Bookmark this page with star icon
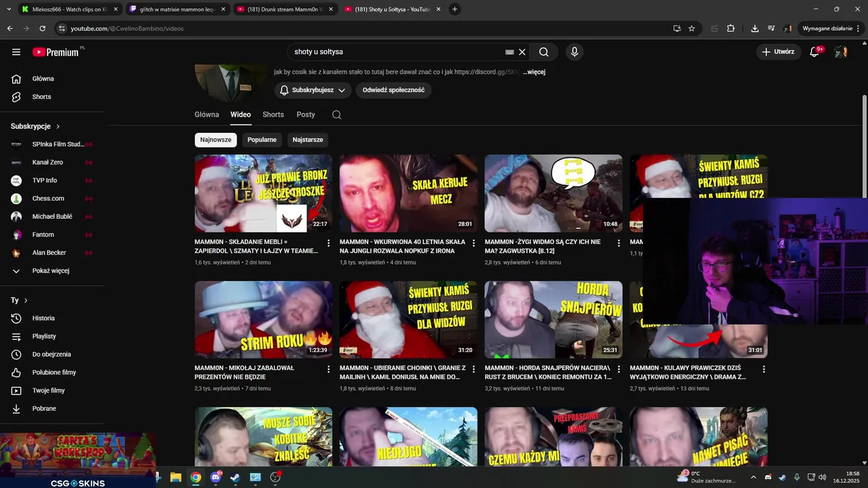The width and height of the screenshot is (868, 488). coord(692,28)
